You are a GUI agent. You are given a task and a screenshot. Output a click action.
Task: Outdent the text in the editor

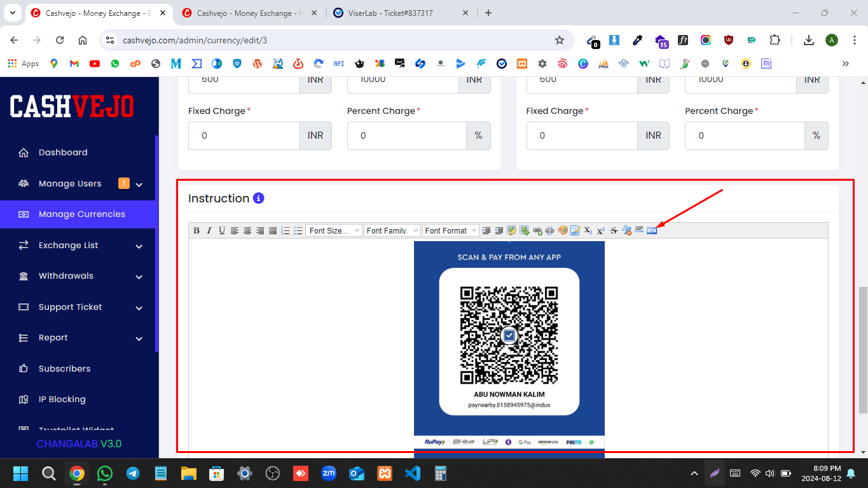click(499, 230)
